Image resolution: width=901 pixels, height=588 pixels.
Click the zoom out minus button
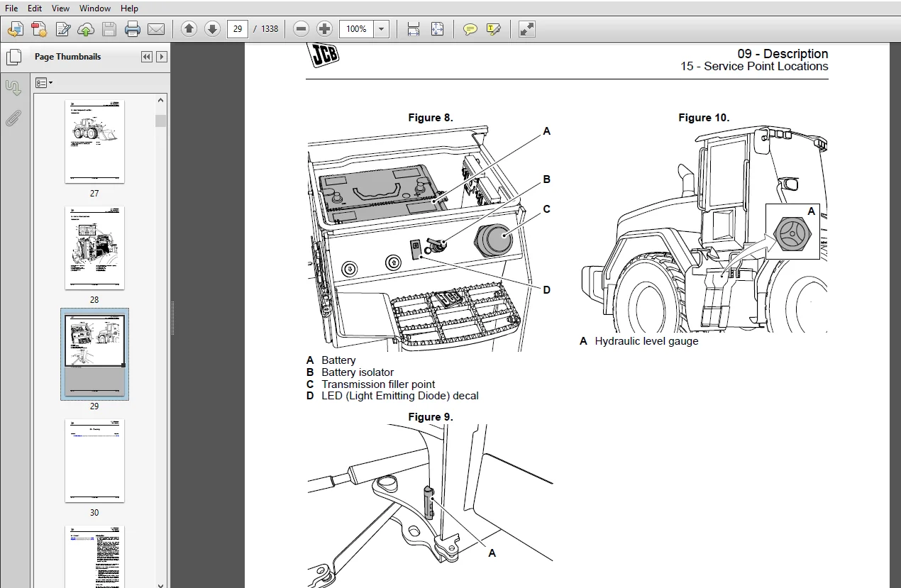click(302, 29)
